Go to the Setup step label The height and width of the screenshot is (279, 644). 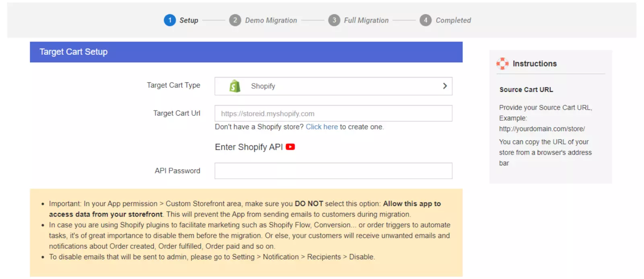(x=189, y=20)
